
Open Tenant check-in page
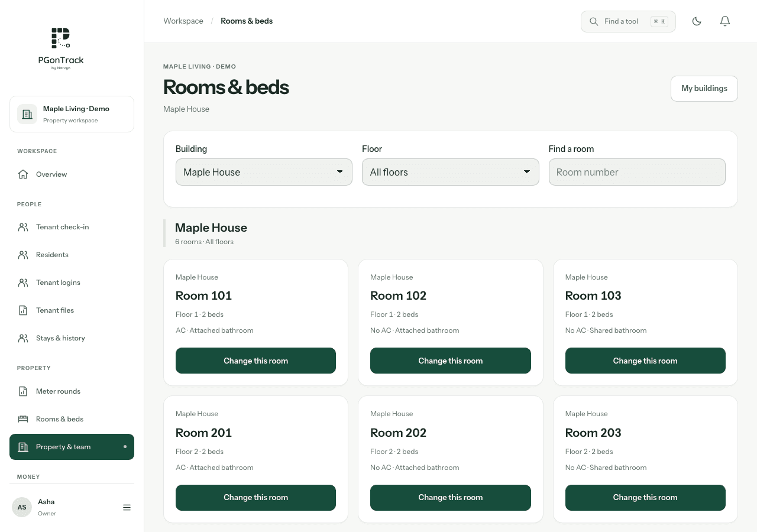point(72,227)
